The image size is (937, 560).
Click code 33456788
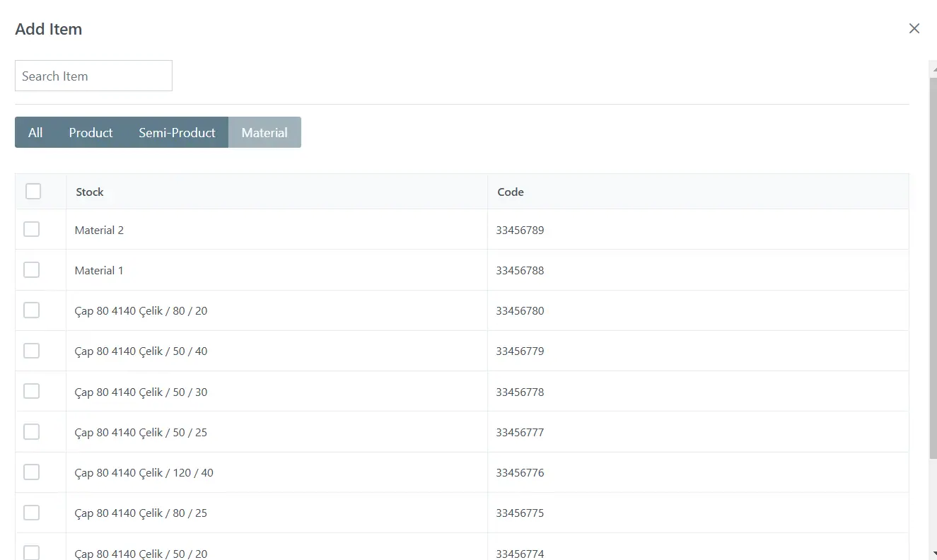520,270
